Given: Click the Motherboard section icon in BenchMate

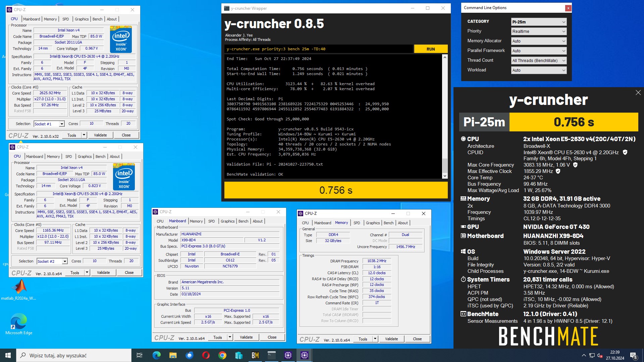Looking at the screenshot, I should [463, 236].
